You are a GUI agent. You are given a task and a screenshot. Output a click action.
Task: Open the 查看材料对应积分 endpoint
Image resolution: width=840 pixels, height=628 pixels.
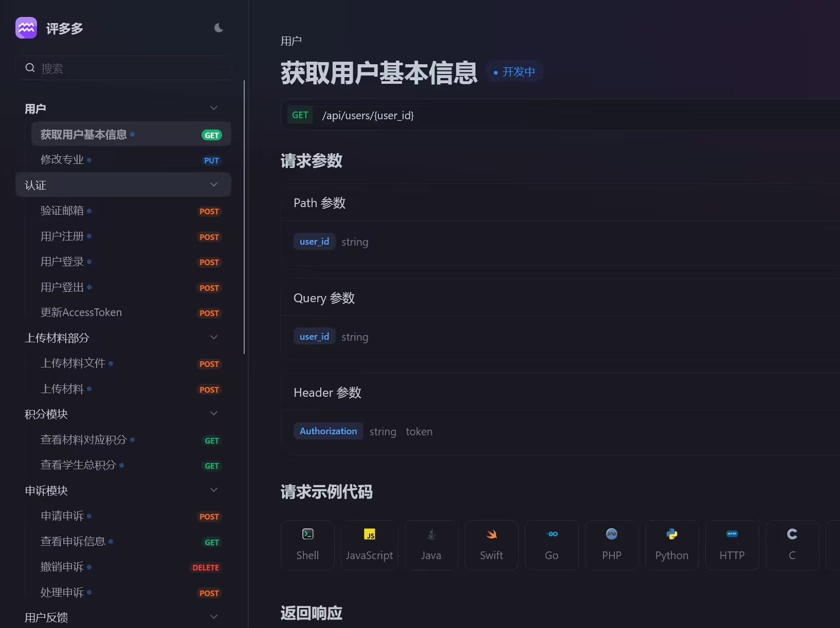pos(131,440)
